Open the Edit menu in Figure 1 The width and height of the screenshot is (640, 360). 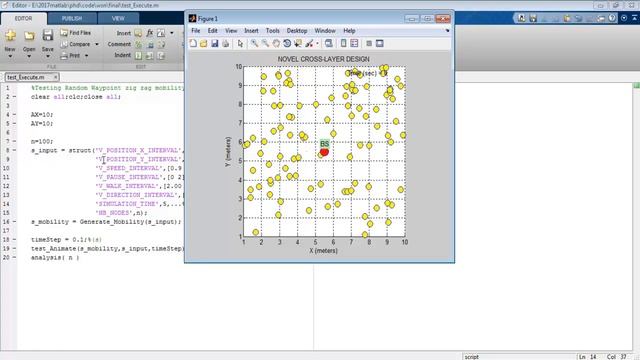click(x=212, y=31)
